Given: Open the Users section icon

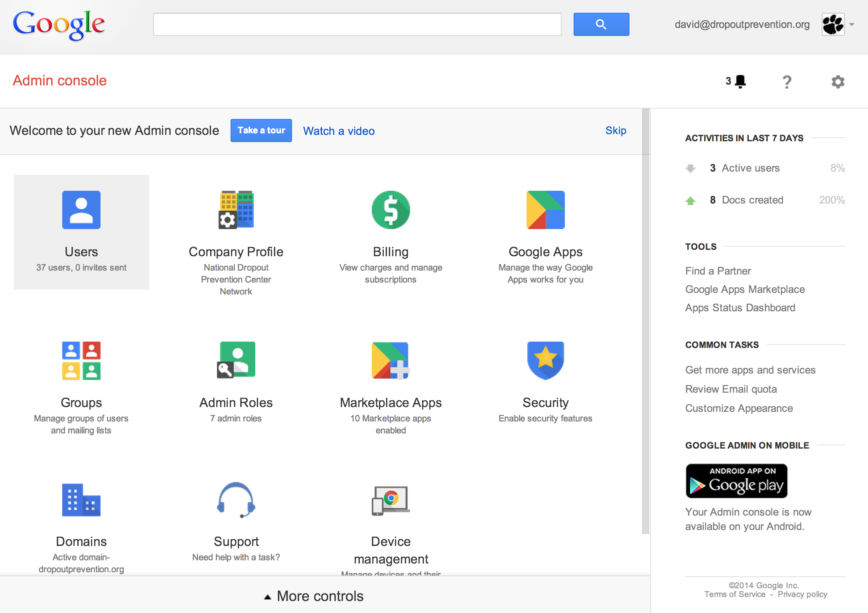Looking at the screenshot, I should tap(81, 210).
